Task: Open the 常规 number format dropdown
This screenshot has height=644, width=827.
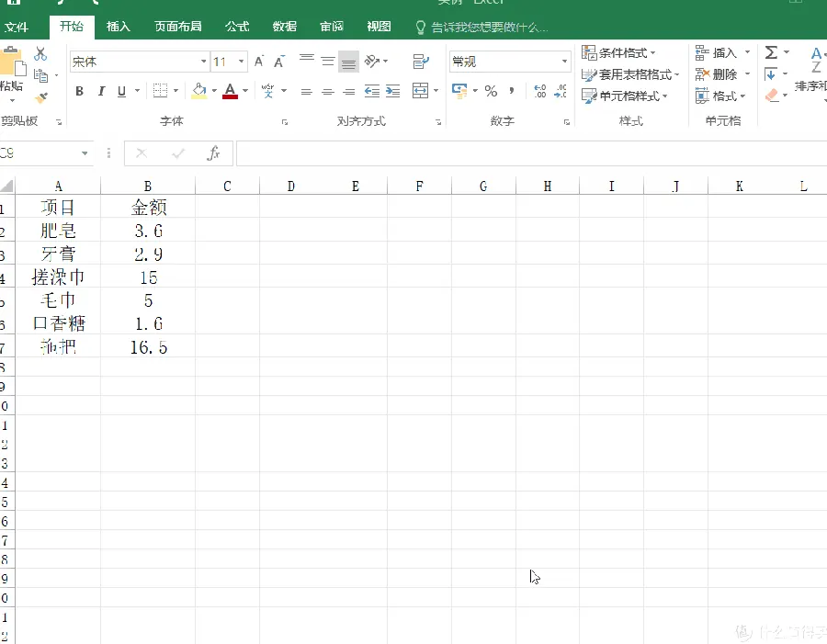Action: click(x=564, y=62)
